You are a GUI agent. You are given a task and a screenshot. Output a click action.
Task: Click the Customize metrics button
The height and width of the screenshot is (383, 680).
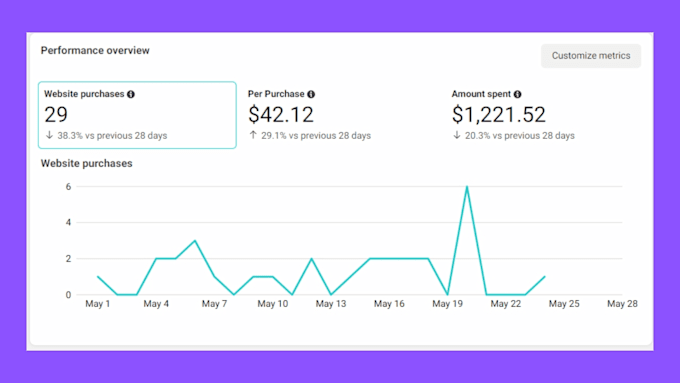coord(591,56)
